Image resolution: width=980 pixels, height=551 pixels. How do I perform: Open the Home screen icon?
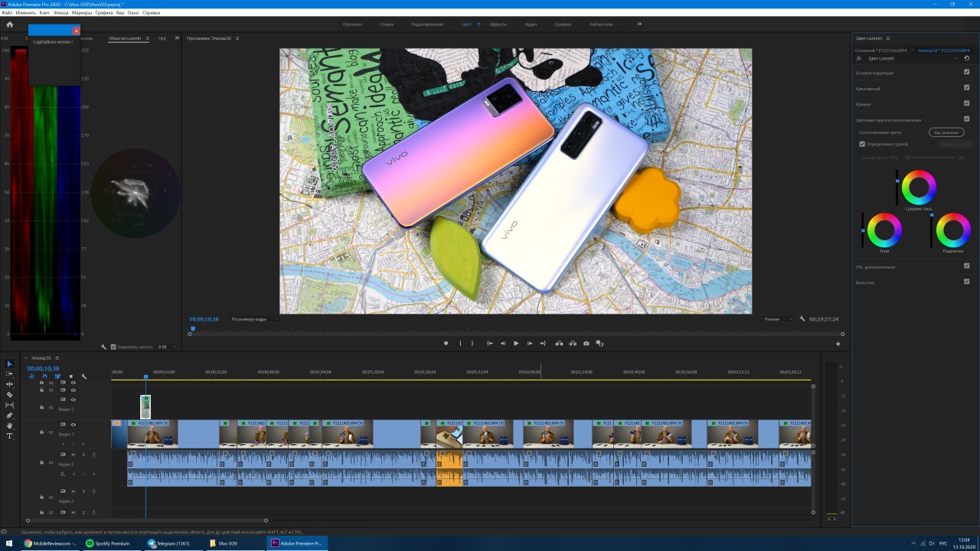tap(10, 24)
